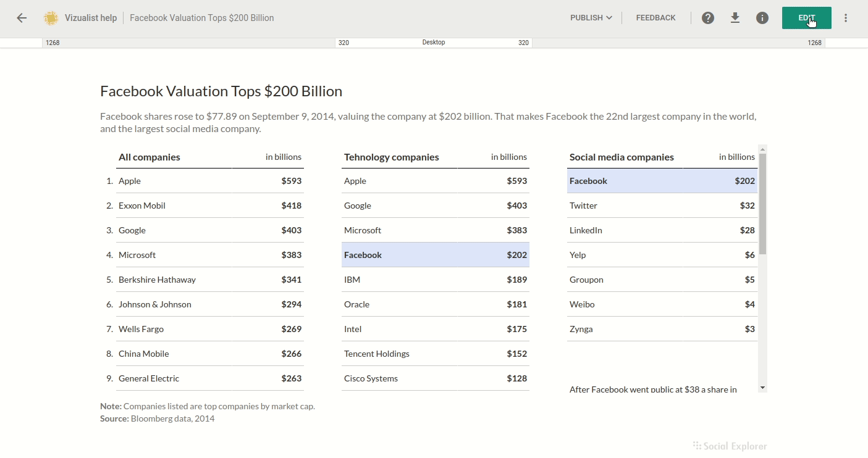Viewport: 868px width, 458px height.
Task: Click the download icon
Action: click(735, 18)
